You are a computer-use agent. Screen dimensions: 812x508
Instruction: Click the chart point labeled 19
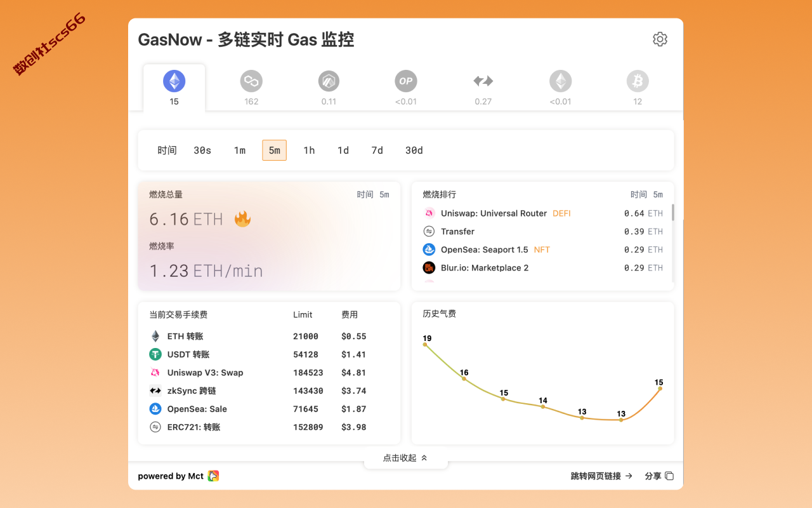[x=425, y=344]
